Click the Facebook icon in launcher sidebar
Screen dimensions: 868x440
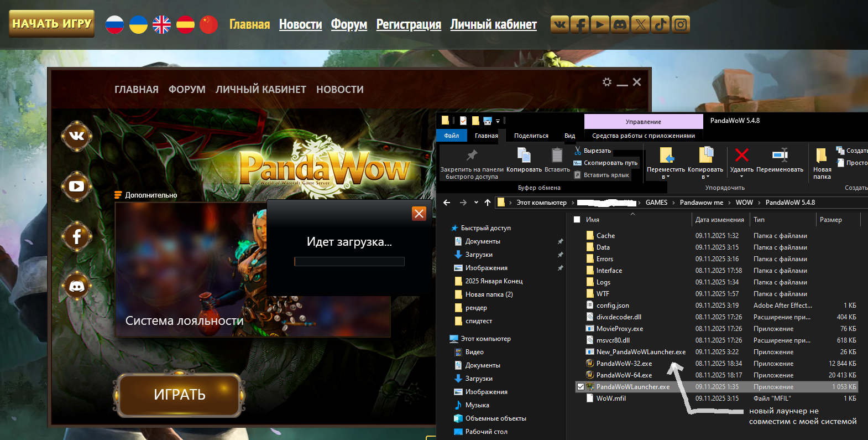(77, 237)
